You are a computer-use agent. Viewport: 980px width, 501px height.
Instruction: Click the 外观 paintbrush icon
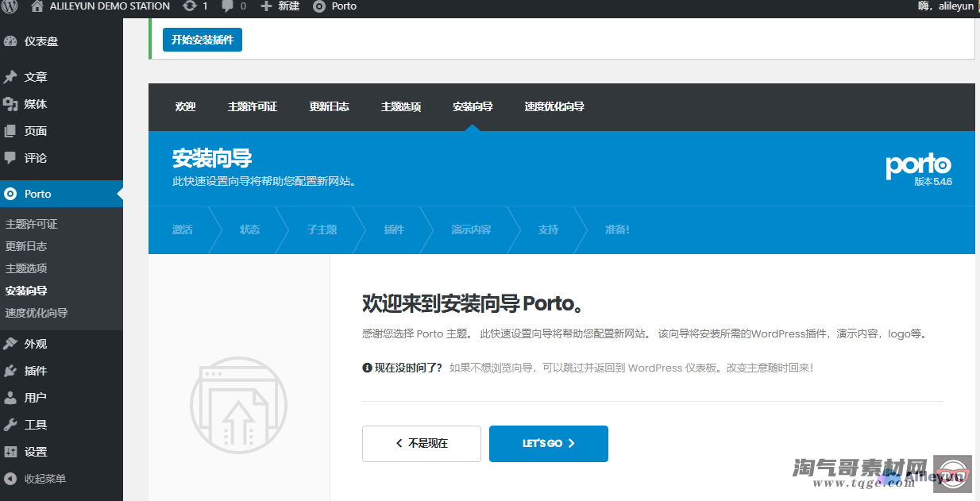pos(10,344)
